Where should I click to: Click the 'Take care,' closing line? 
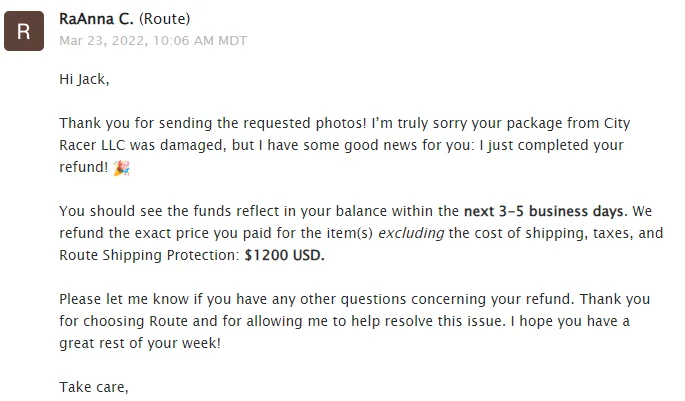click(x=93, y=386)
